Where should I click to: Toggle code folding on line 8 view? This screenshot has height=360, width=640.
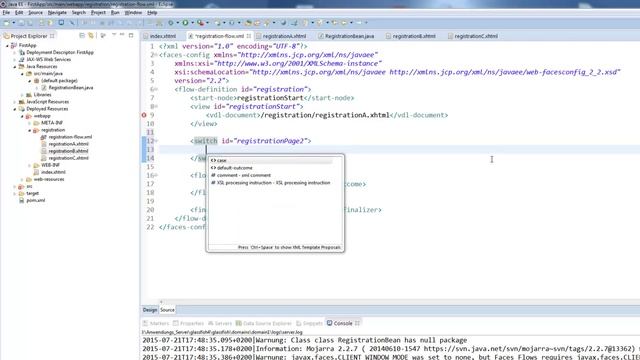click(x=156, y=107)
